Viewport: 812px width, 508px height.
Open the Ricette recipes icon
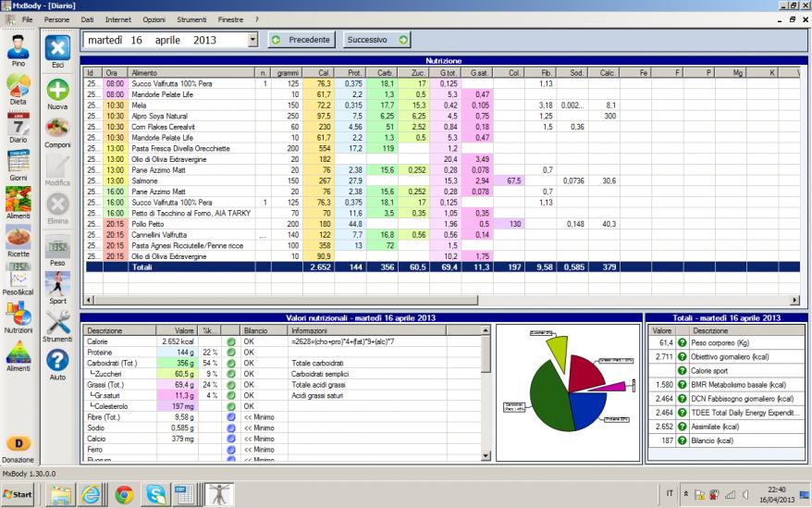(x=18, y=239)
